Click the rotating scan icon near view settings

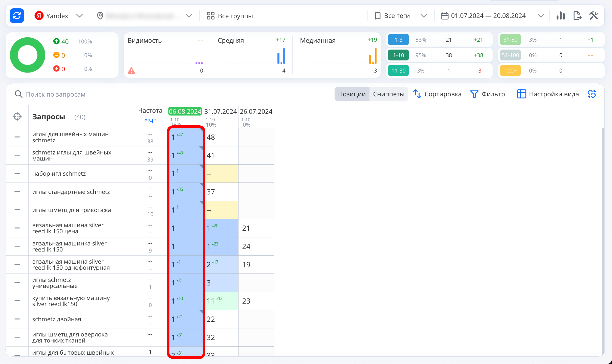pyautogui.click(x=592, y=94)
